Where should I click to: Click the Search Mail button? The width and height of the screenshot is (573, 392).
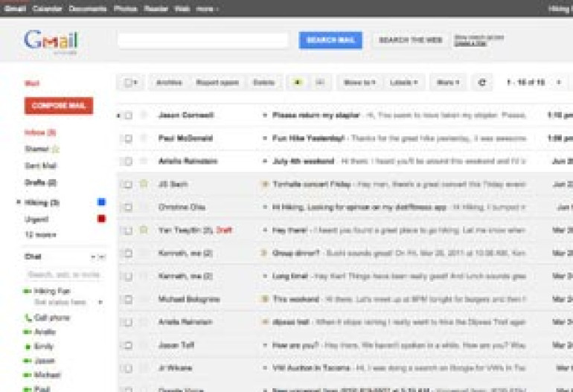pyautogui.click(x=330, y=40)
